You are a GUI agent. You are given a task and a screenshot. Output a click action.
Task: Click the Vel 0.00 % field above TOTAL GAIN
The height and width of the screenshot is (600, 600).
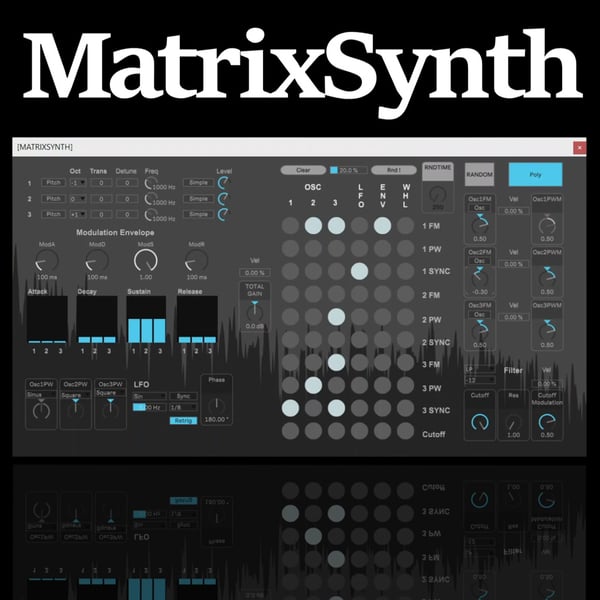click(254, 273)
